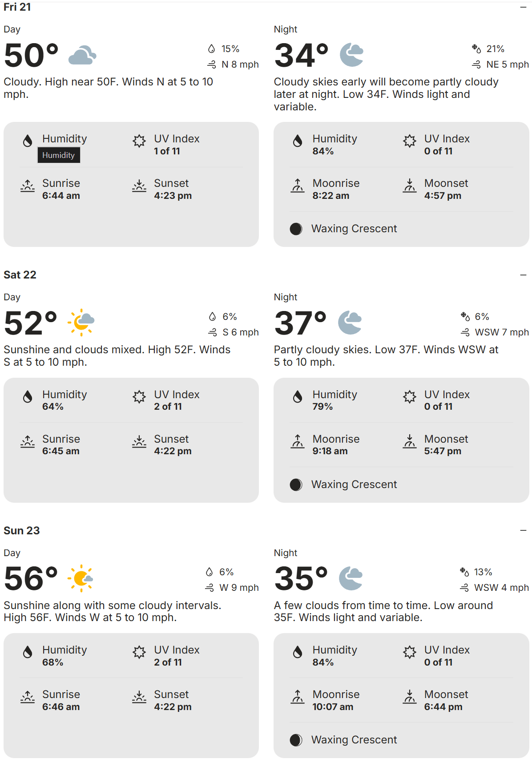Image resolution: width=532 pixels, height=763 pixels.
Task: Click the Friday night moonrise icon
Action: pyautogui.click(x=298, y=186)
